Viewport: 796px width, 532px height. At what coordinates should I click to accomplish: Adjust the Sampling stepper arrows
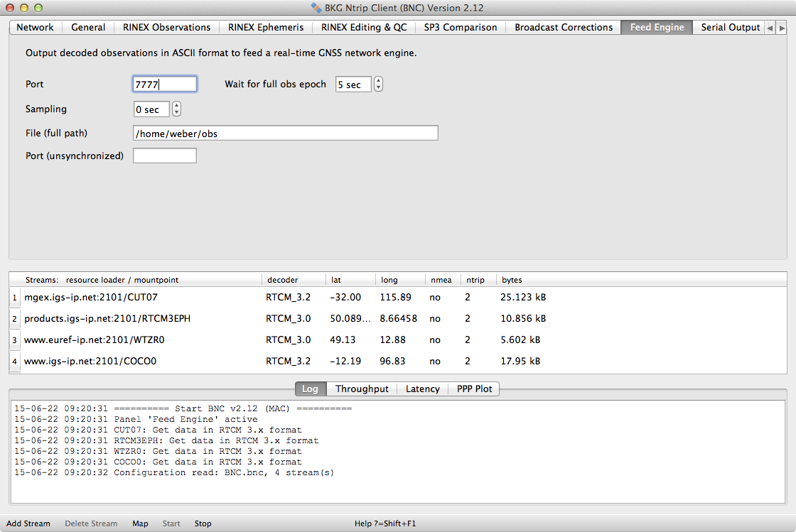pyautogui.click(x=176, y=109)
